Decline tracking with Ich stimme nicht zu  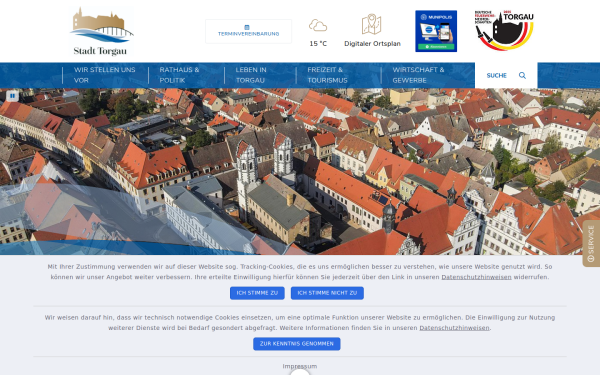tap(327, 293)
